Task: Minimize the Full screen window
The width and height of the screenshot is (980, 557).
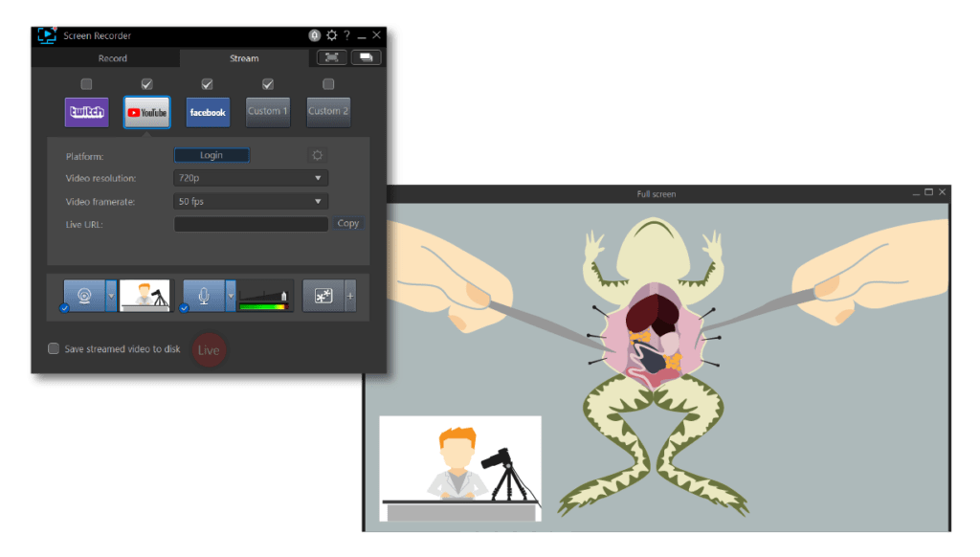Action: (x=916, y=193)
